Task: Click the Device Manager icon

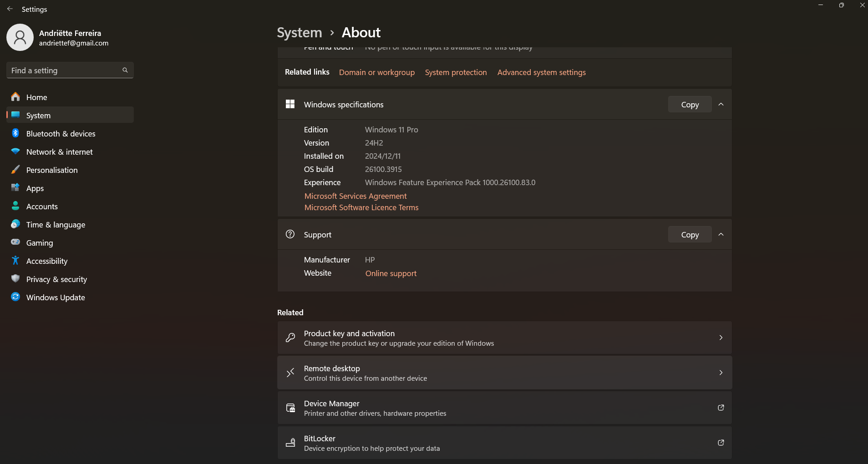Action: [290, 408]
